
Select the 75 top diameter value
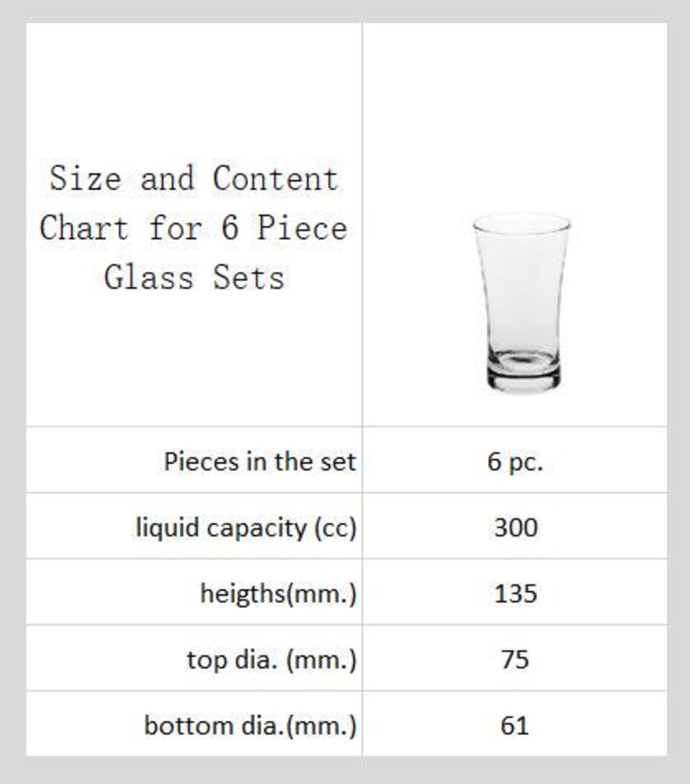[515, 659]
